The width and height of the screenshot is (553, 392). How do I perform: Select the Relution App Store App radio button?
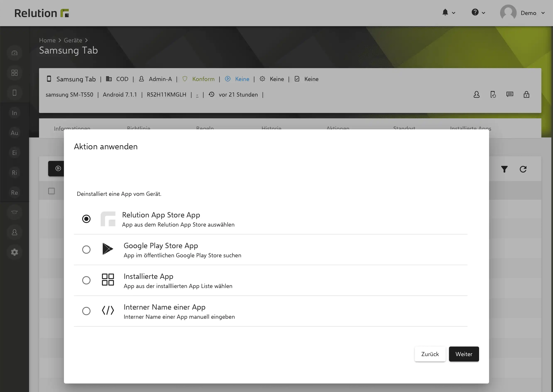86,219
